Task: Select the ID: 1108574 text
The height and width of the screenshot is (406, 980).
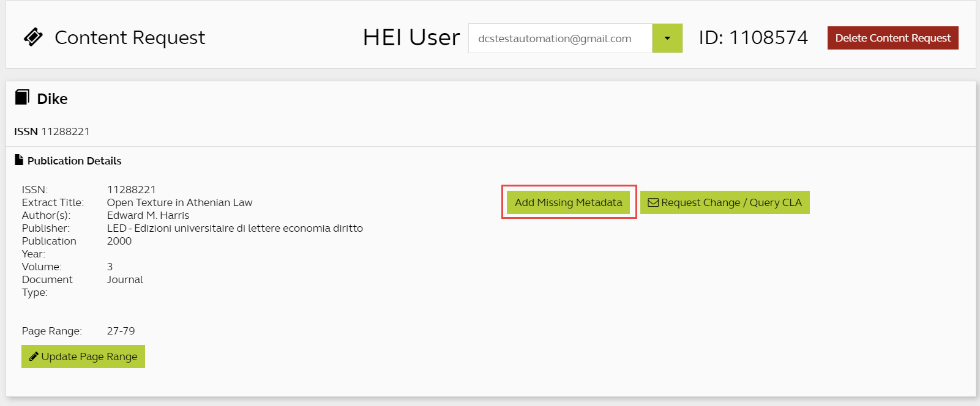Action: tap(753, 38)
